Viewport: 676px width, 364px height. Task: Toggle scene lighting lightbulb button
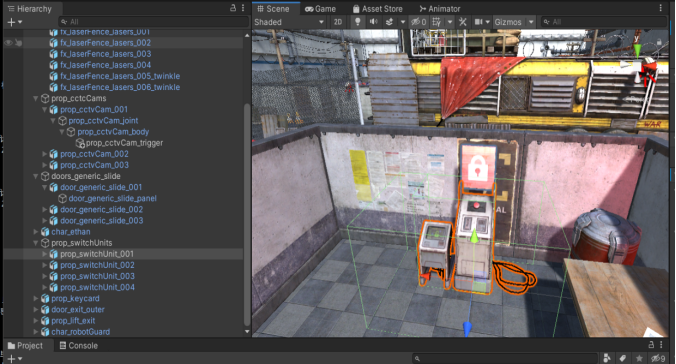point(357,22)
